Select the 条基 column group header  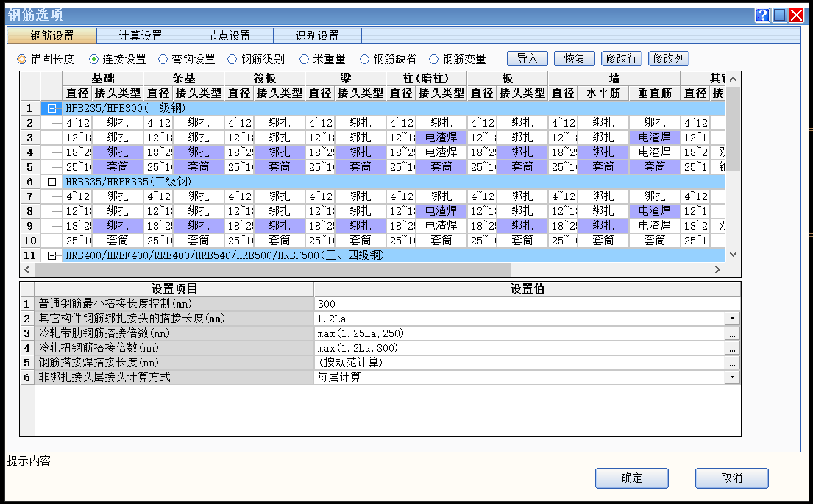pyautogui.click(x=183, y=78)
